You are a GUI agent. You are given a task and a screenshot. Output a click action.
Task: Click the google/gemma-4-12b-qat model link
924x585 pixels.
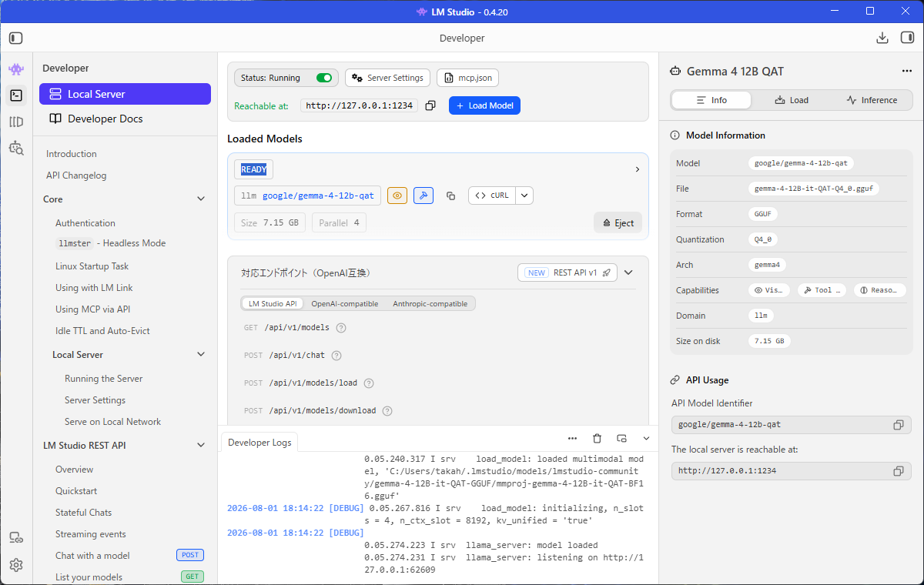tap(319, 196)
